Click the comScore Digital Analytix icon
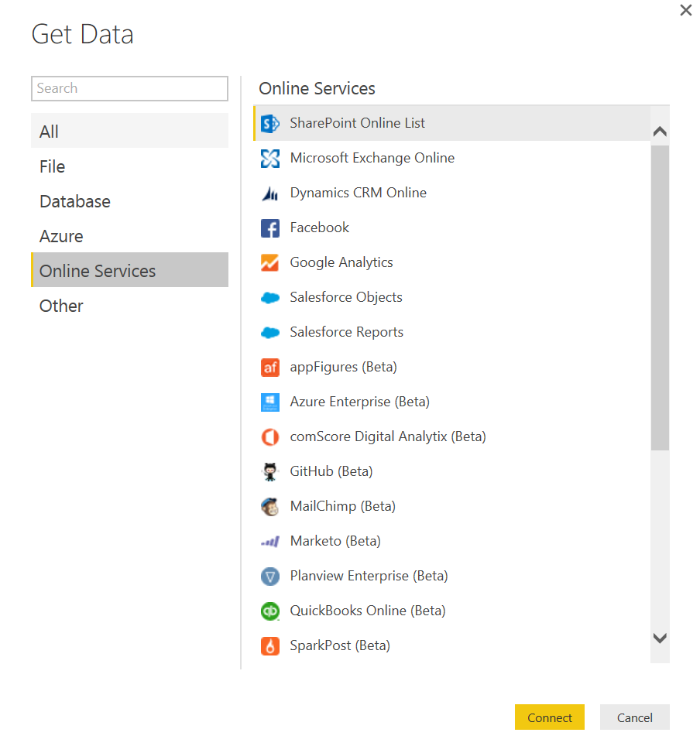Viewport: 700px width, 753px height. [x=270, y=437]
